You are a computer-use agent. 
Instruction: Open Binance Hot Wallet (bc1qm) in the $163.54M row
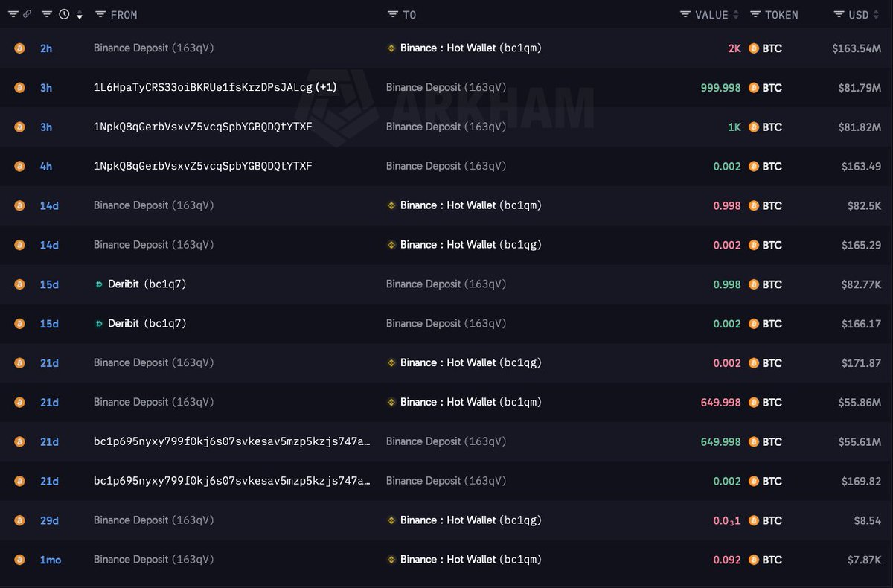(x=471, y=48)
